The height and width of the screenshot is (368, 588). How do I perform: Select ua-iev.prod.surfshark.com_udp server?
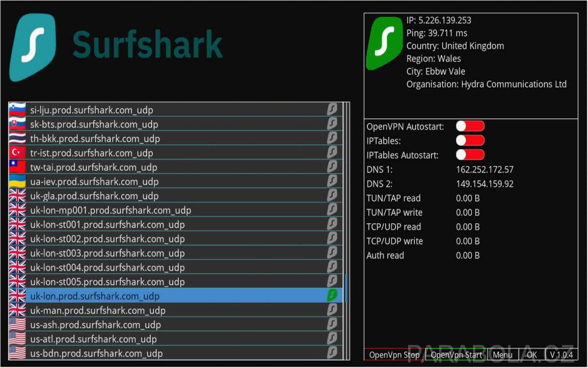click(176, 181)
